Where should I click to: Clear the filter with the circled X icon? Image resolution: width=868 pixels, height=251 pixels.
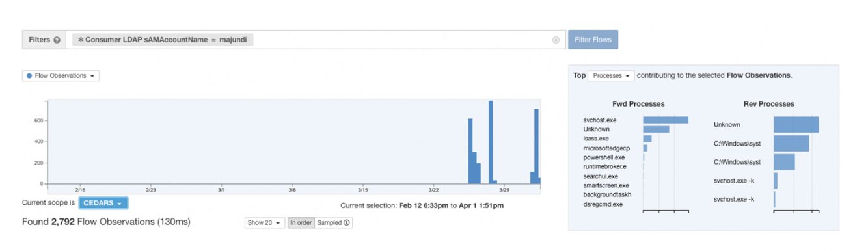click(x=556, y=40)
